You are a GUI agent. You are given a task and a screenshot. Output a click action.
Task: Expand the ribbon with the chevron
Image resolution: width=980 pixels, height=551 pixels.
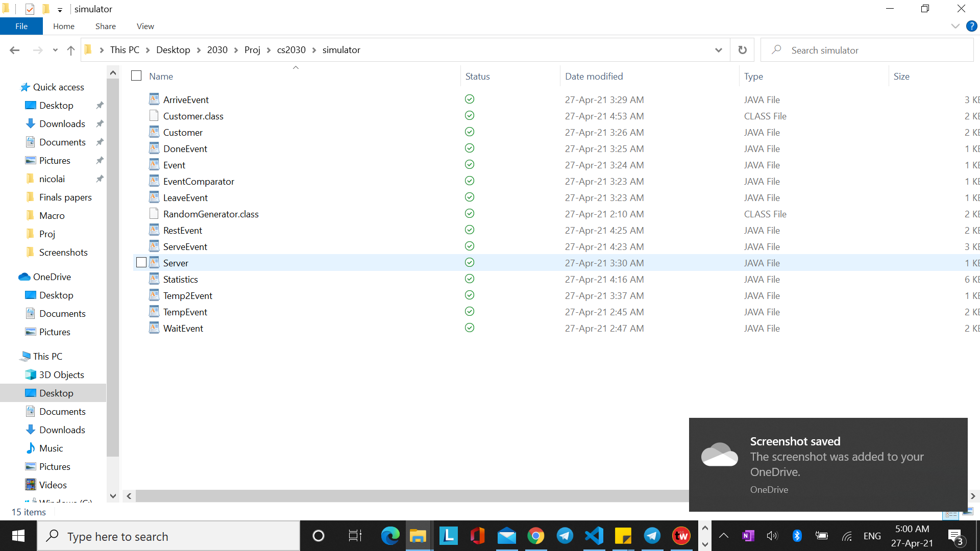[955, 26]
